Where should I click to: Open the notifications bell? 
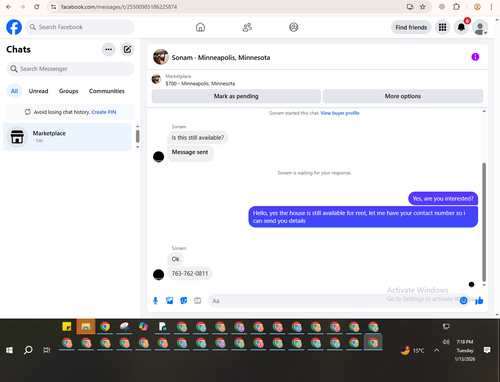pyautogui.click(x=461, y=27)
